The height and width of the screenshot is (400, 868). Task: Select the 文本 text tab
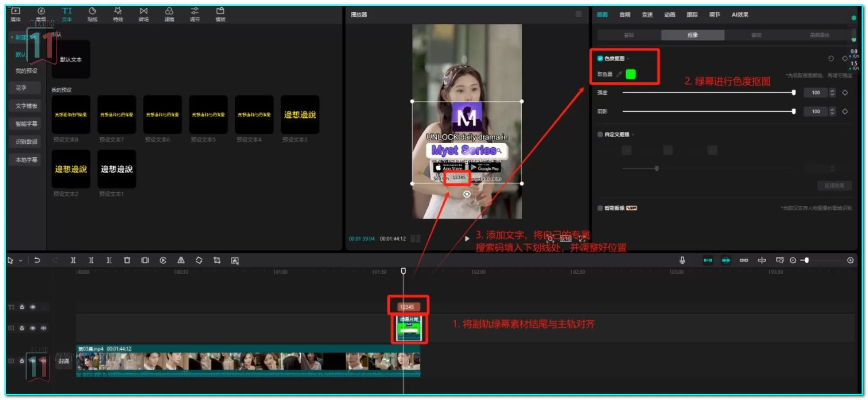point(66,14)
